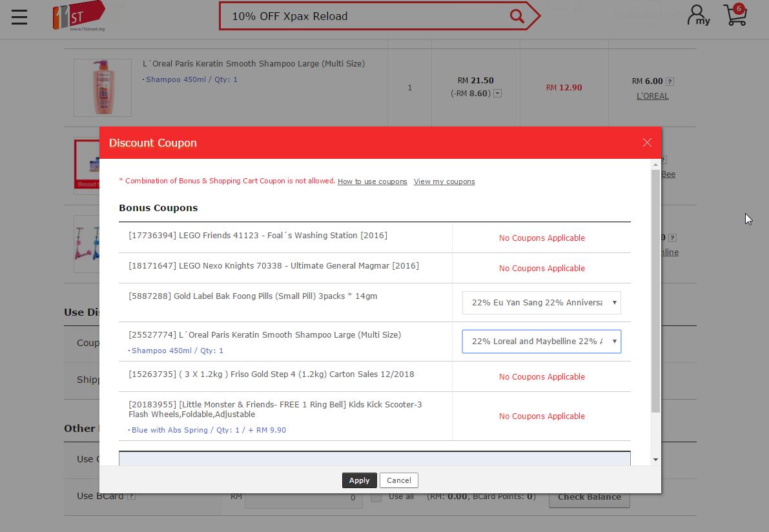The width and height of the screenshot is (769, 532).
Task: Click the LEGO Nexo Knights 70338 row text
Action: point(274,266)
